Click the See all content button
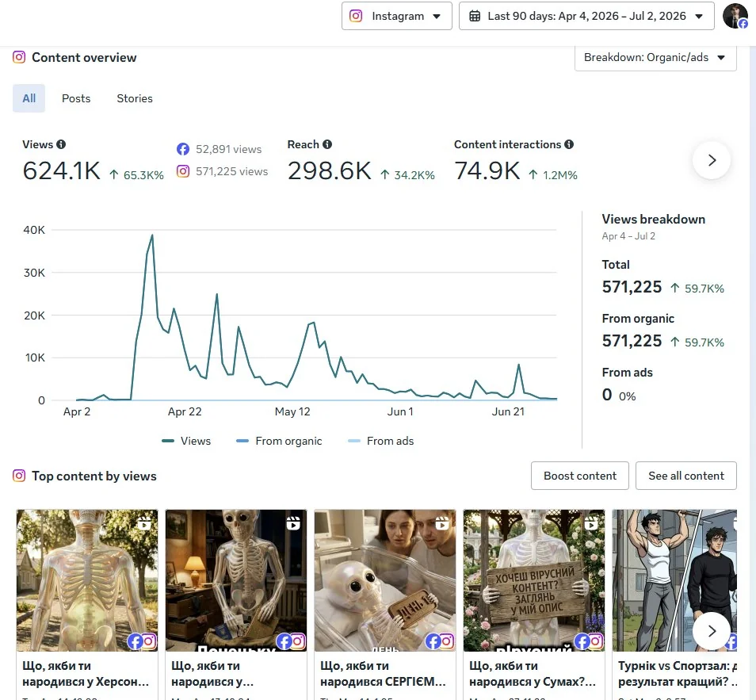The image size is (756, 700). (686, 476)
